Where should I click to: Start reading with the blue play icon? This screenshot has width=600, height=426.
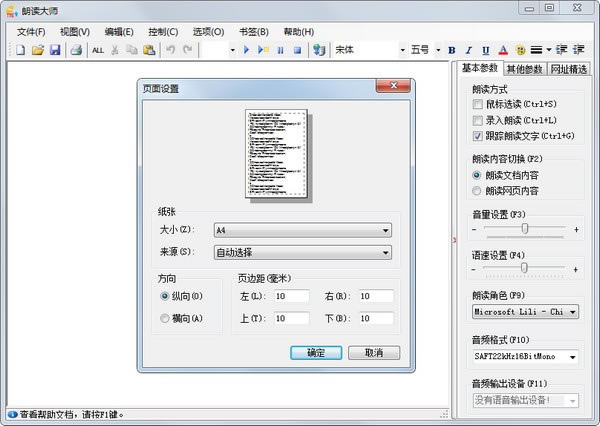coord(246,50)
